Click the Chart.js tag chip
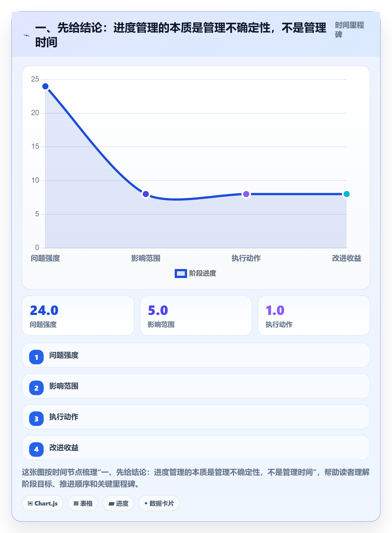Image resolution: width=392 pixels, height=533 pixels. pos(43,503)
